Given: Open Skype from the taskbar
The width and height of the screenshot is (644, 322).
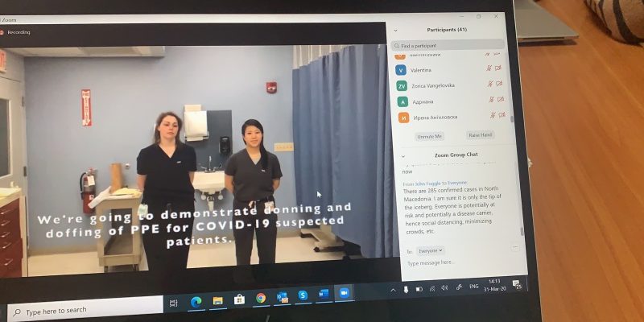Looking at the screenshot, I should (303, 296).
